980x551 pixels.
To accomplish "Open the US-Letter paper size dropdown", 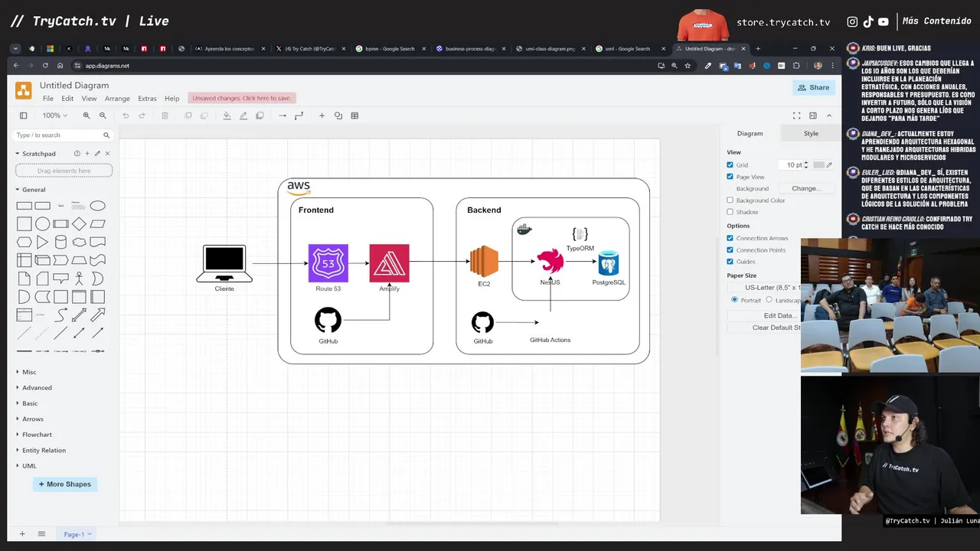I will coord(764,288).
